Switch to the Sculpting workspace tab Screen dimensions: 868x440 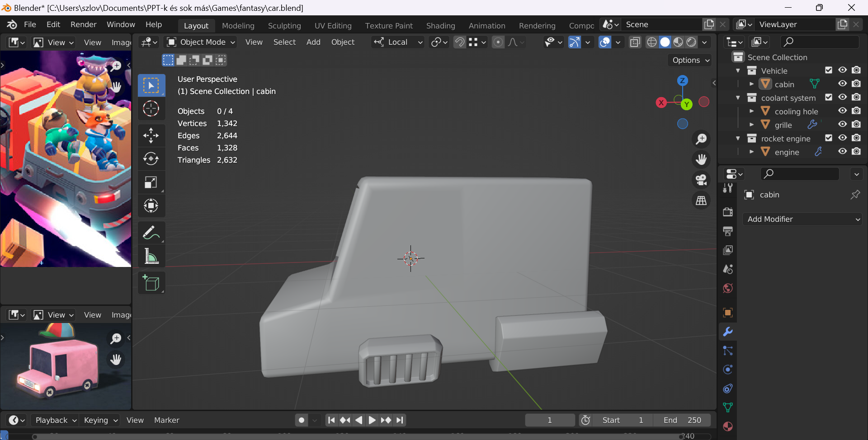pyautogui.click(x=284, y=26)
